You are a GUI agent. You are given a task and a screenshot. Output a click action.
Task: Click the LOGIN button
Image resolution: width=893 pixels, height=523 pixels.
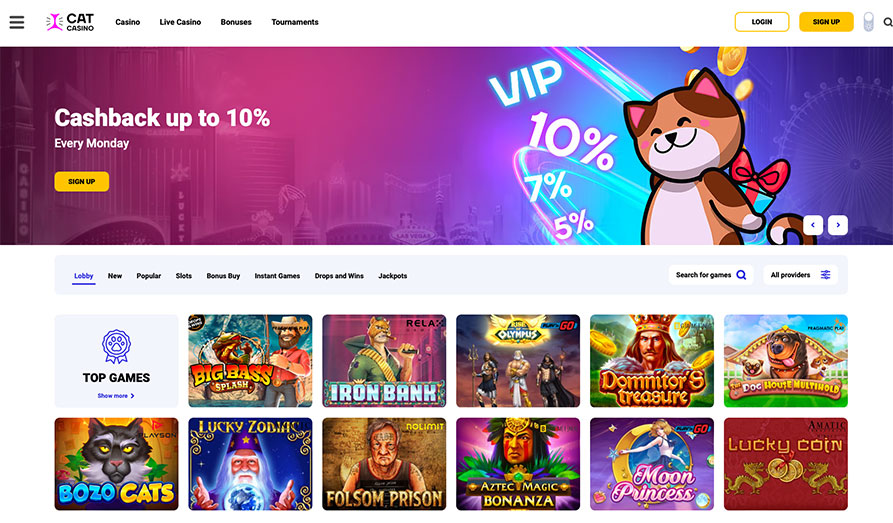click(x=761, y=22)
